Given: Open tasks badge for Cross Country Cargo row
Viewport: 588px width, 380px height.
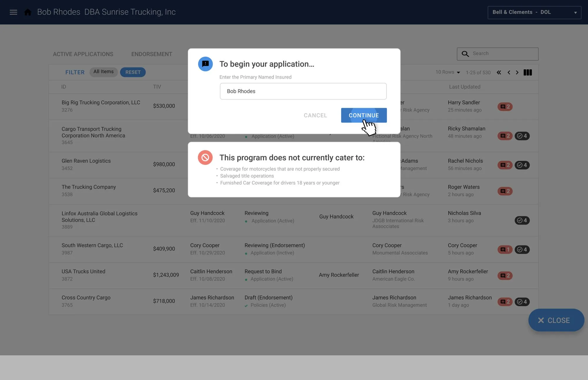Looking at the screenshot, I should click(x=522, y=302).
